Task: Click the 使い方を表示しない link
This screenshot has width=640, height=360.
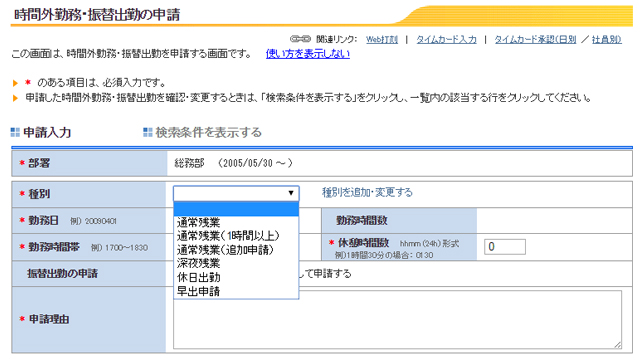Action: [x=308, y=54]
